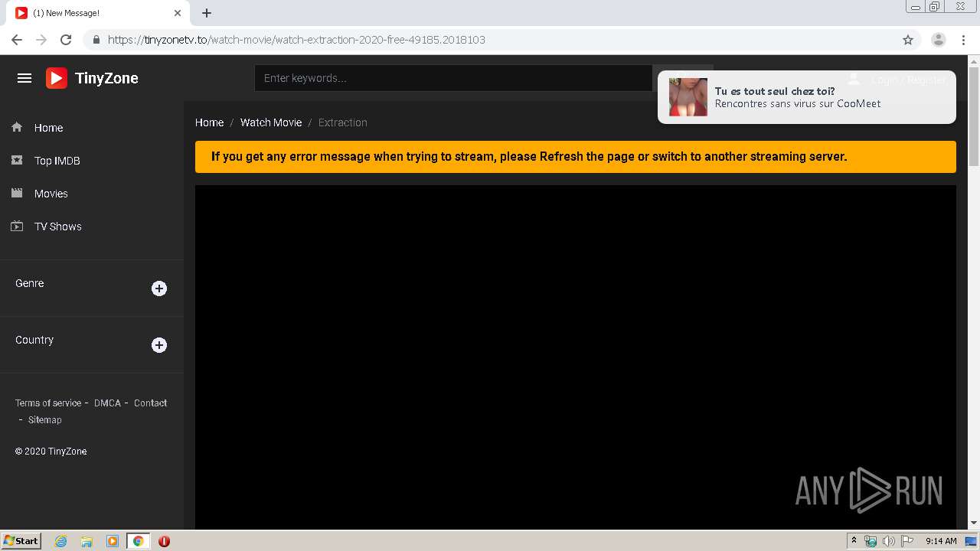Click the browser forward arrow
This screenshot has width=980, height=551.
[x=41, y=40]
